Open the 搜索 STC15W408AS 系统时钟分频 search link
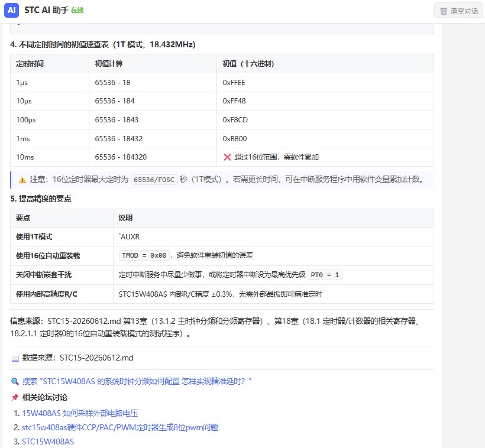This screenshot has height=448, width=485. pos(137,381)
